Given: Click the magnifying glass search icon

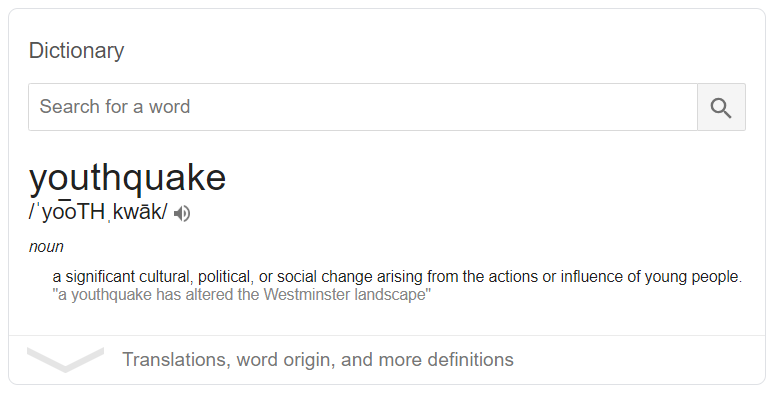Looking at the screenshot, I should pyautogui.click(x=721, y=107).
